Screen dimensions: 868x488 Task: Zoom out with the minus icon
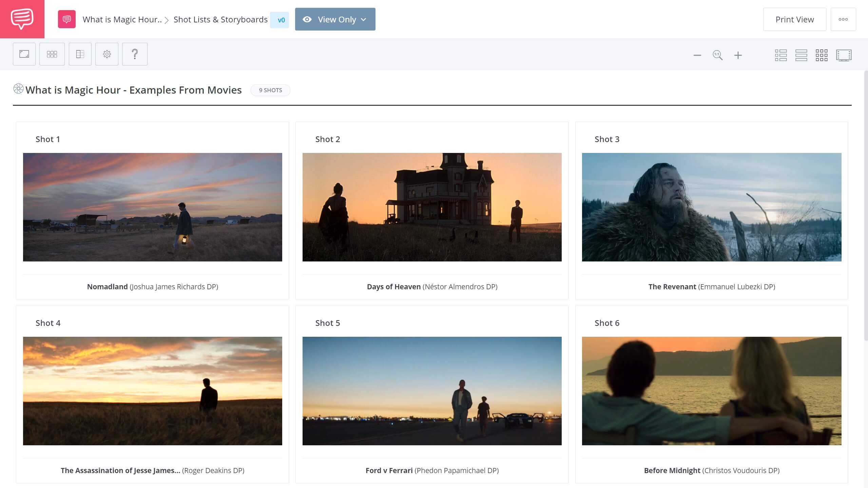click(x=697, y=55)
